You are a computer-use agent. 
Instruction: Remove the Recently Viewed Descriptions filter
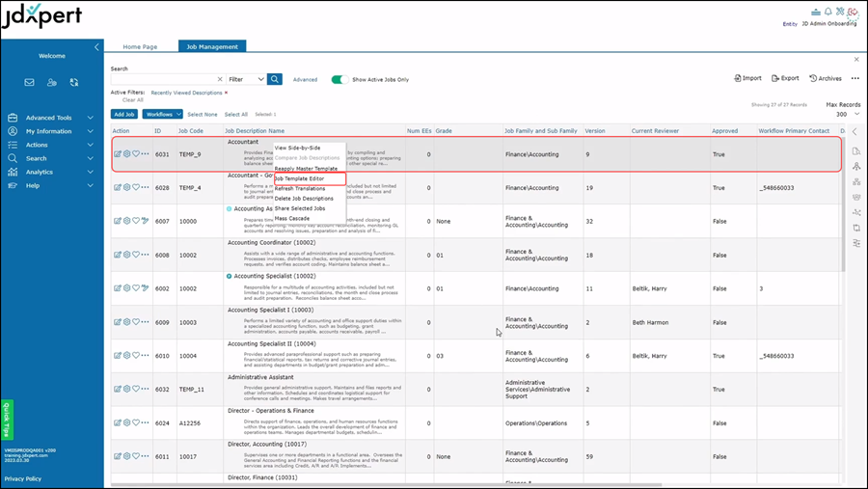coord(227,93)
